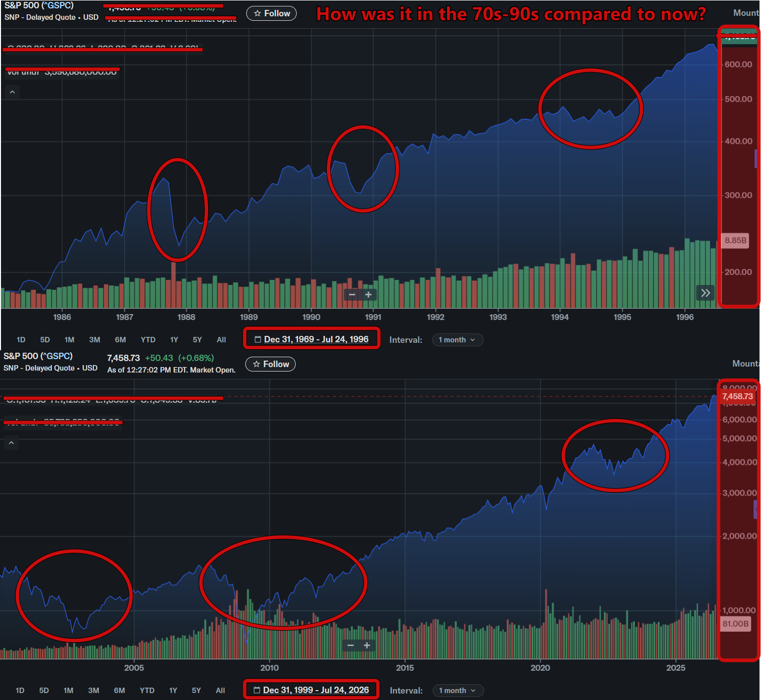This screenshot has height=700, width=761.
Task: Click Follow button above the 1986–1996 chart
Action: pyautogui.click(x=271, y=13)
